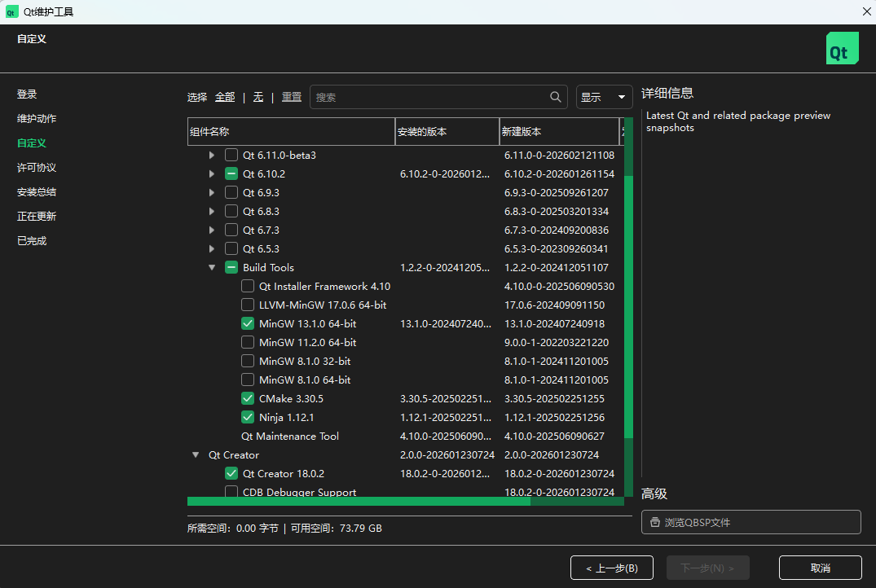The width and height of the screenshot is (876, 588).
Task: Click the 组件名称 column header
Action: [x=291, y=132]
